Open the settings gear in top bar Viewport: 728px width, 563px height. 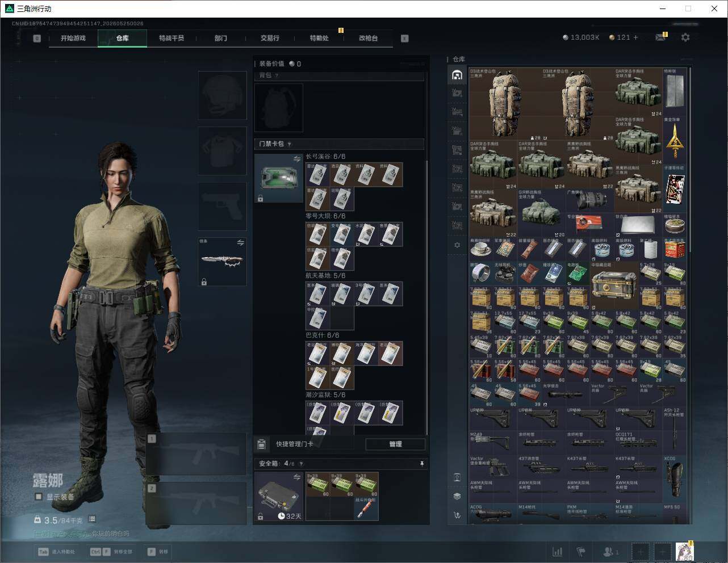point(685,37)
